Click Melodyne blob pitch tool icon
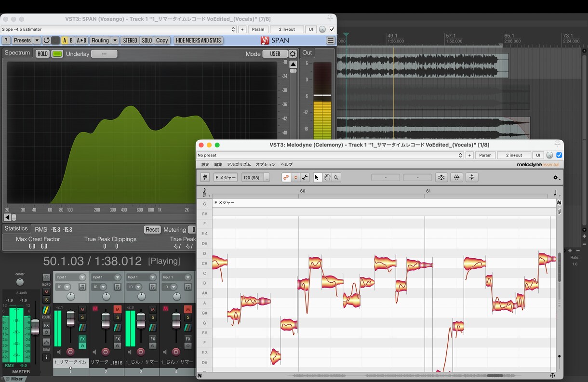Viewport: 588px width, 382px height. (x=286, y=178)
